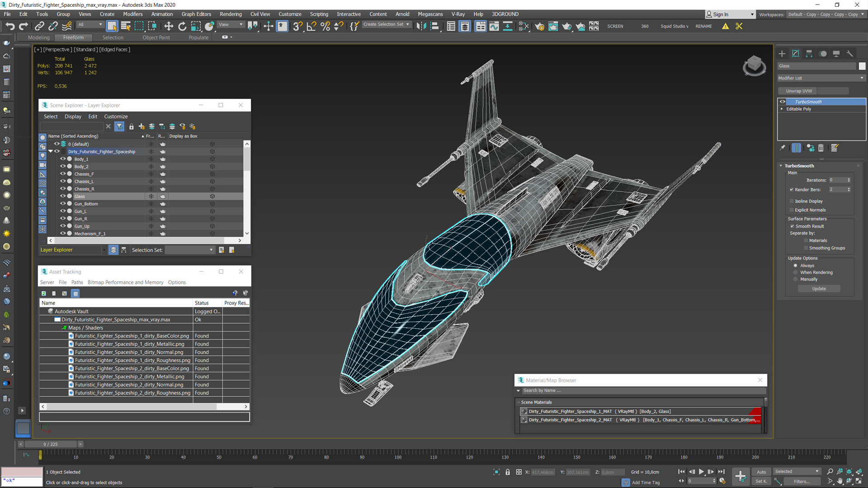Open the Utilities wrench tab
Image resolution: width=868 pixels, height=488 pixels.
point(850,53)
